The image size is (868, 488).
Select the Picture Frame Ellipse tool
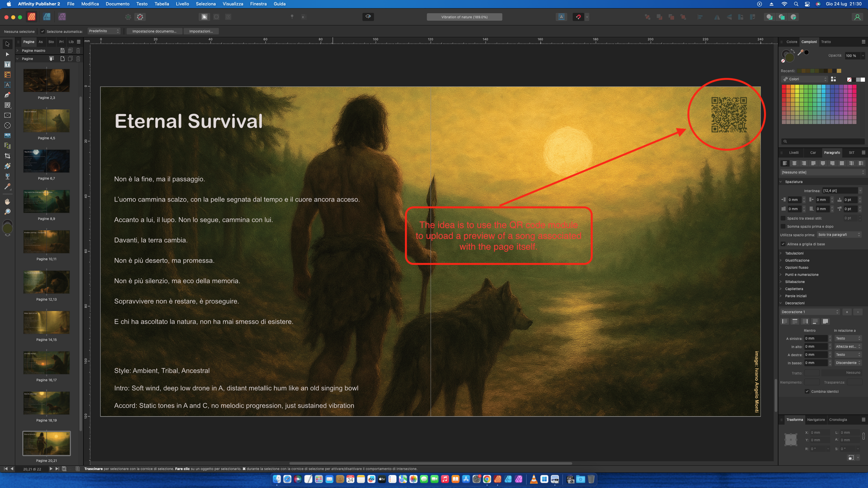tap(7, 125)
